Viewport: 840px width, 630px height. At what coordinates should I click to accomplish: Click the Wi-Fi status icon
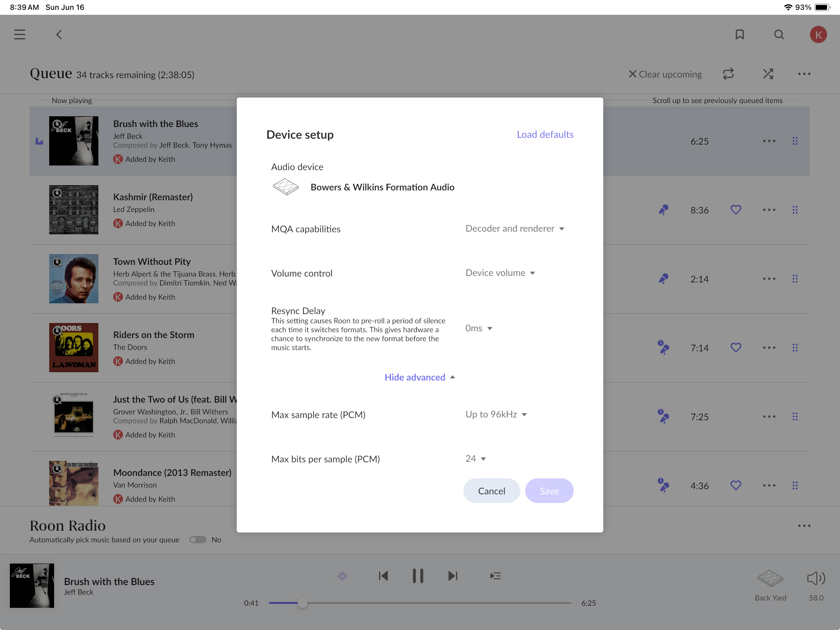[788, 7]
